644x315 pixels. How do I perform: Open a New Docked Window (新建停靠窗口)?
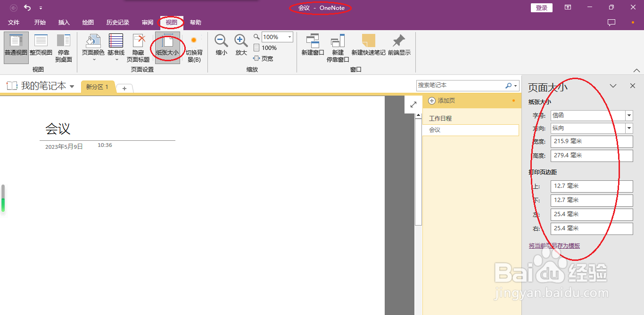[338, 48]
